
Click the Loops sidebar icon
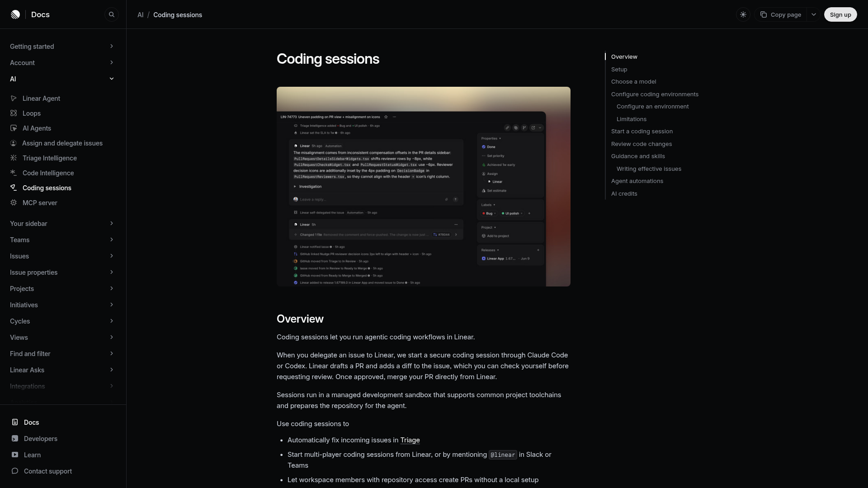click(x=14, y=113)
